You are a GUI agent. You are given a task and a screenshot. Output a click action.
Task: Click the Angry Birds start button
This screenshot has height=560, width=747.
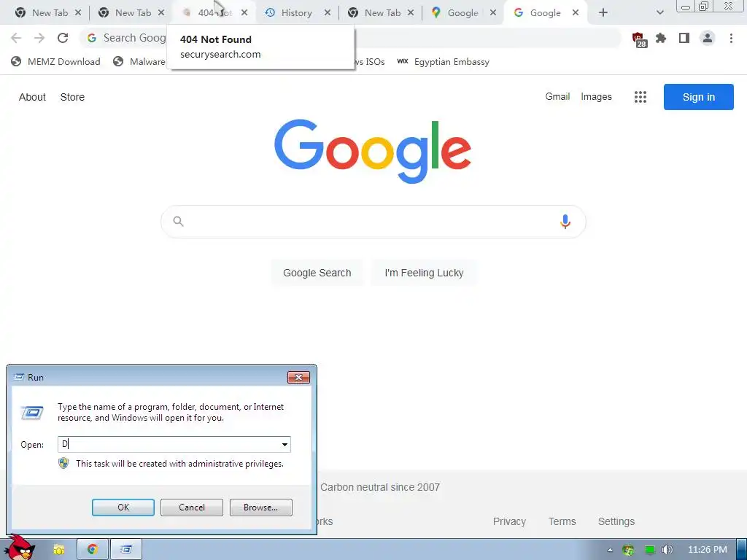coord(20,548)
